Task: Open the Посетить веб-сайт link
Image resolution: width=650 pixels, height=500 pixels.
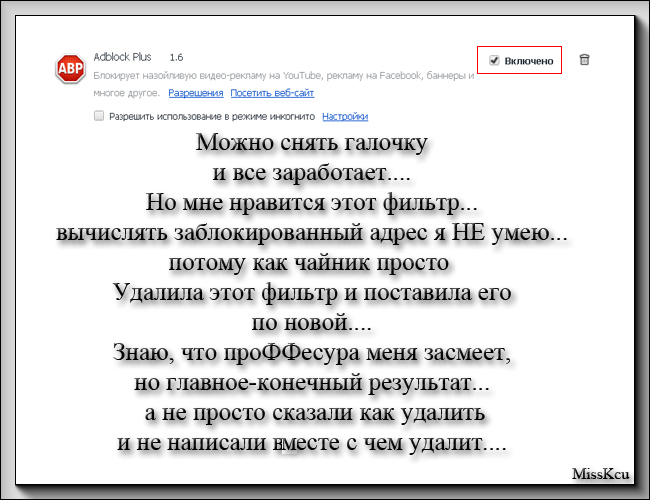Action: point(272,93)
